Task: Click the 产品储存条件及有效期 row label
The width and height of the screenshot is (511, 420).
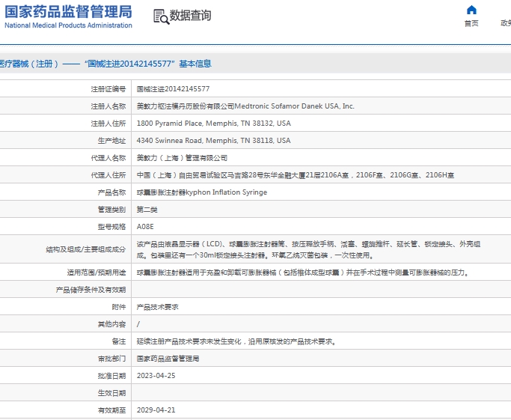Action: click(91, 290)
